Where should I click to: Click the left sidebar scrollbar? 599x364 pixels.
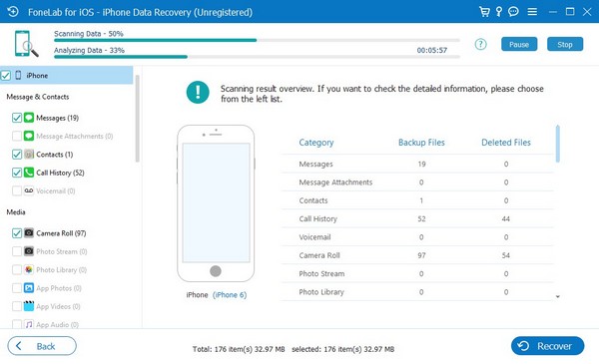click(x=137, y=119)
